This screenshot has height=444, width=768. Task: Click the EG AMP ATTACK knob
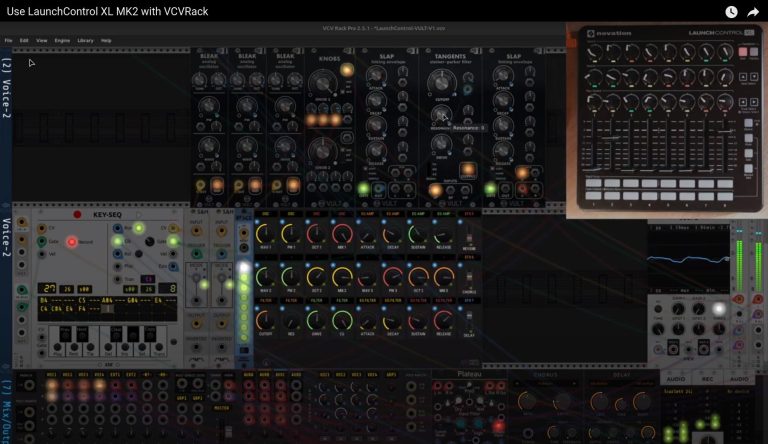pos(367,234)
